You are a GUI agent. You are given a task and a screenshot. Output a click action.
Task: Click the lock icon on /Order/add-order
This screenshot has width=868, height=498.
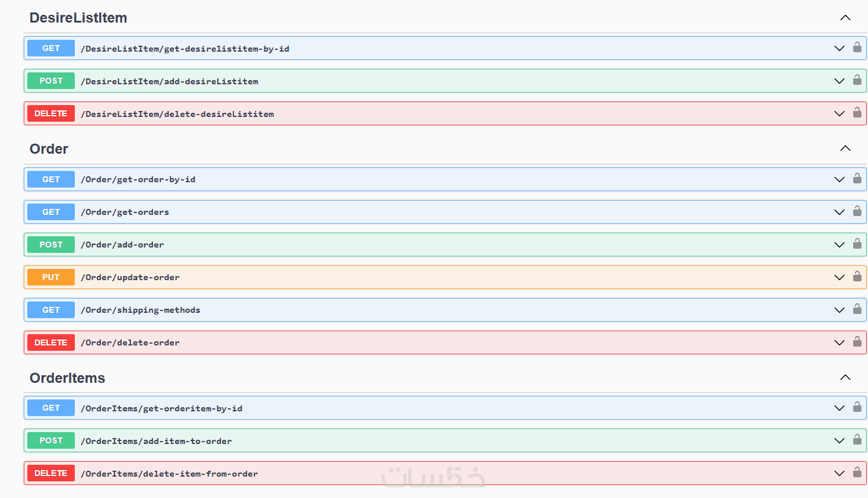click(x=857, y=244)
